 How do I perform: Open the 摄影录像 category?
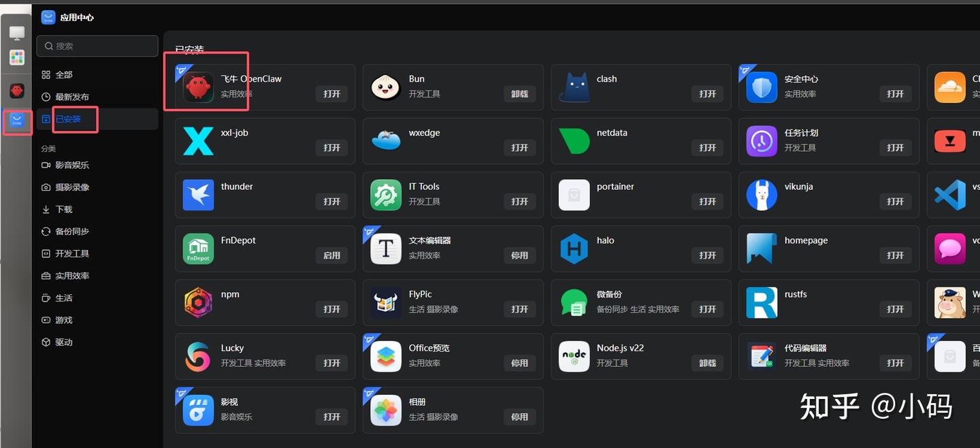click(x=98, y=187)
